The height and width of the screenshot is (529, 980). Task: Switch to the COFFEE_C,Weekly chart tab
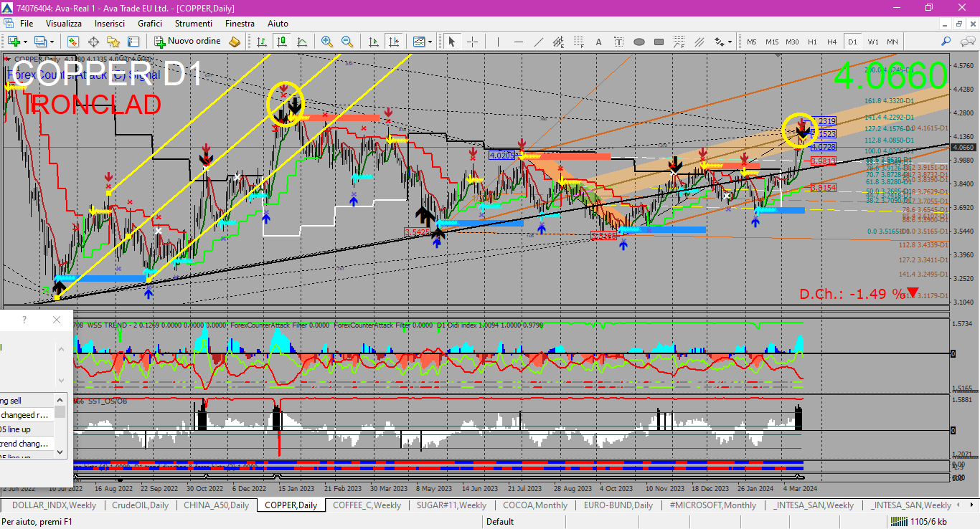(367, 505)
